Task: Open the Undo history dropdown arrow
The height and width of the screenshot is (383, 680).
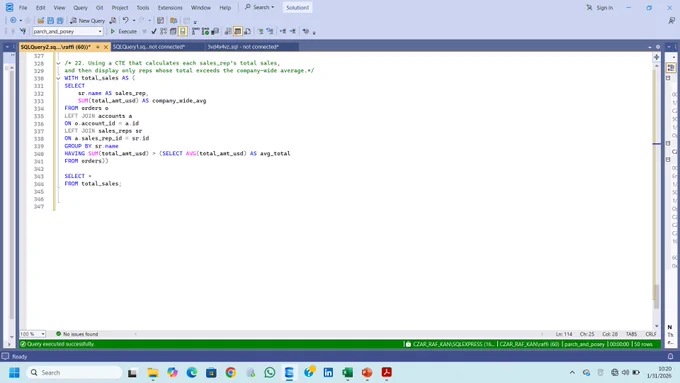Action: coord(134,20)
